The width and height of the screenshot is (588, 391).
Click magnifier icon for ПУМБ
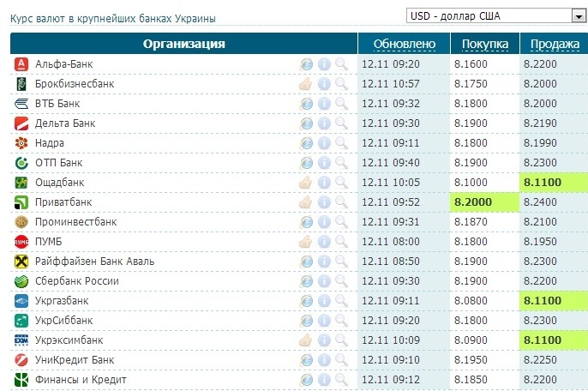coord(341,241)
